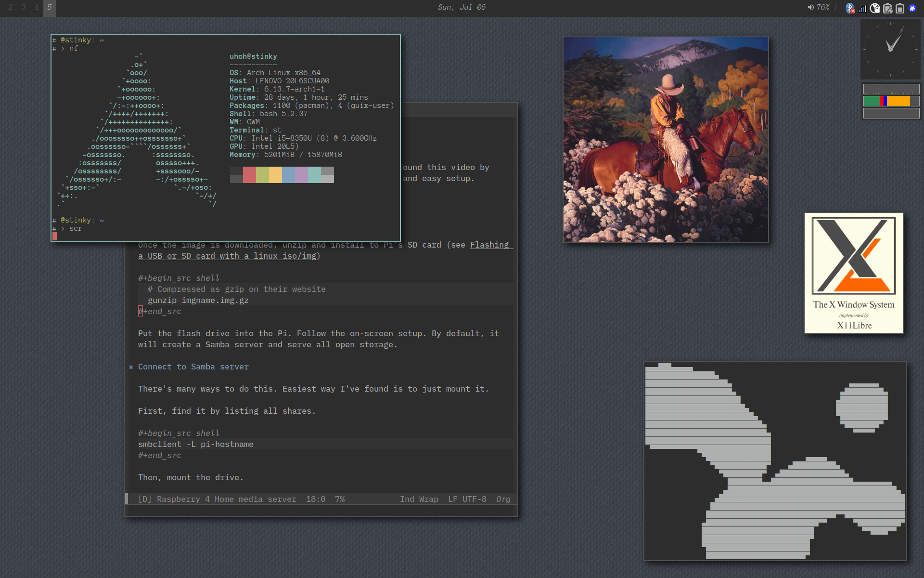The image size is (924, 578).
Task: Click the [D] indicator in the modeline
Action: [145, 499]
